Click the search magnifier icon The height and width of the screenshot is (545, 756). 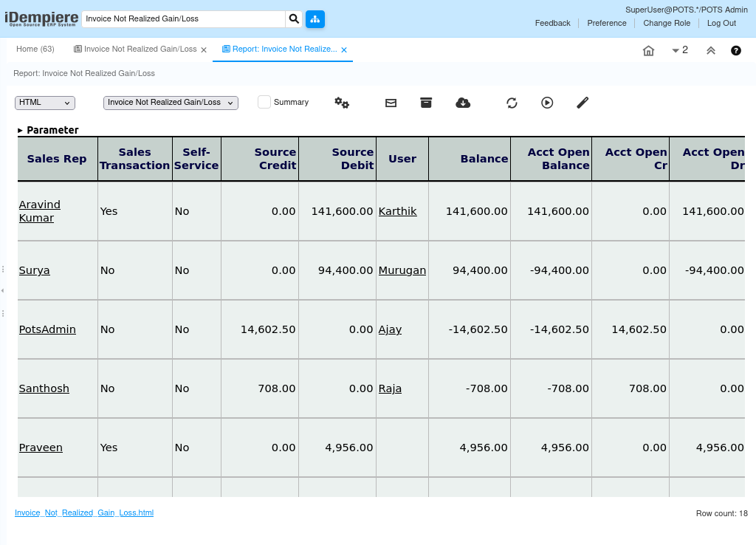coord(294,18)
